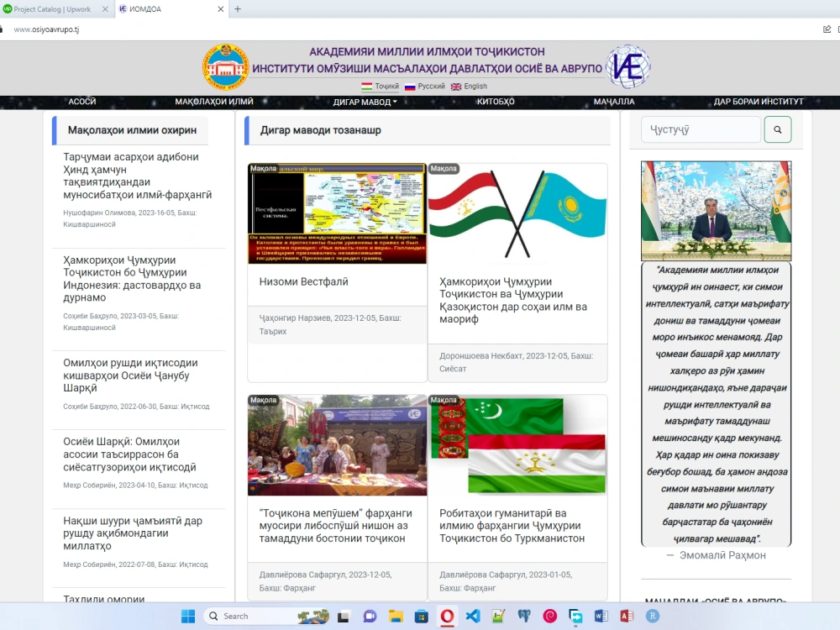
Task: Open article Осиёи Шарқӣ: Омилҳои асосии таъсиррасон
Action: pos(129,454)
